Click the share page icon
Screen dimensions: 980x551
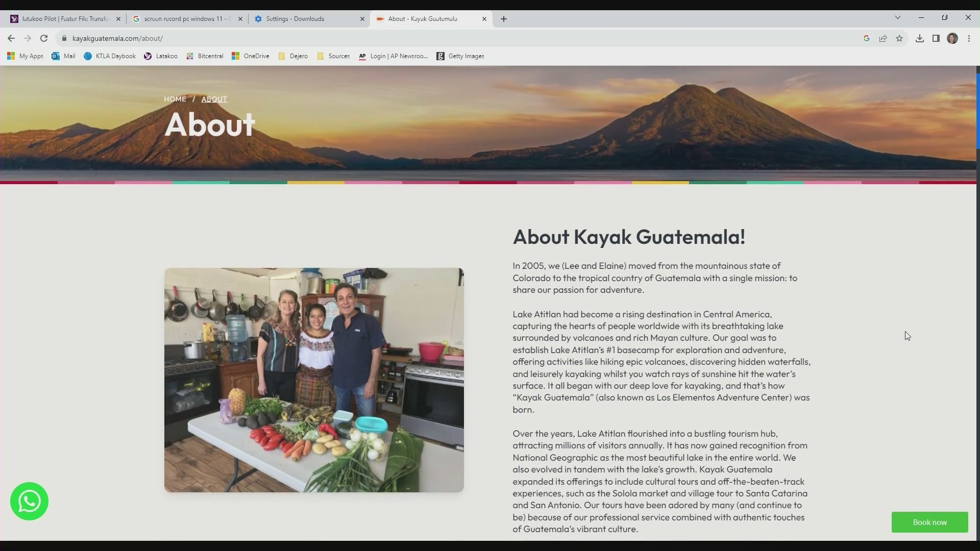[x=883, y=38]
